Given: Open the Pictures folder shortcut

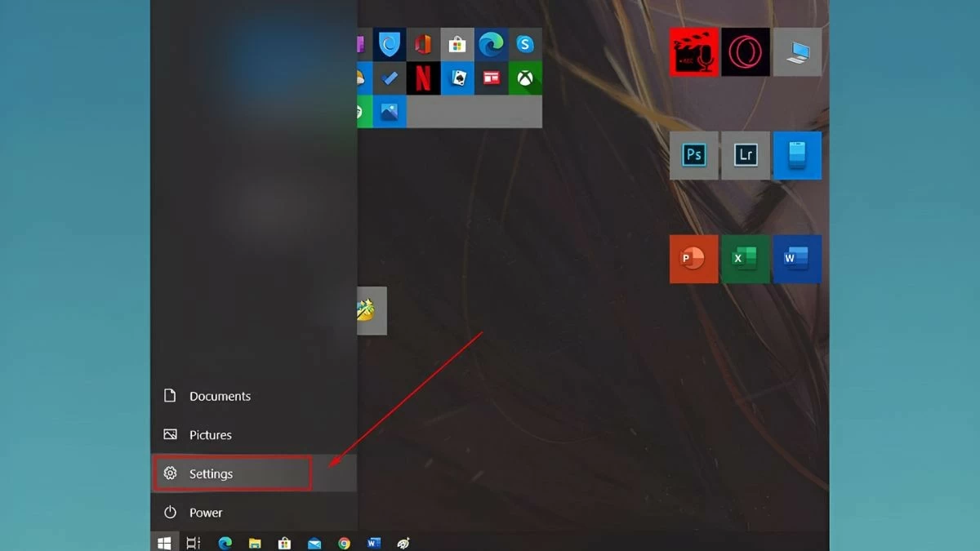Looking at the screenshot, I should [x=210, y=435].
